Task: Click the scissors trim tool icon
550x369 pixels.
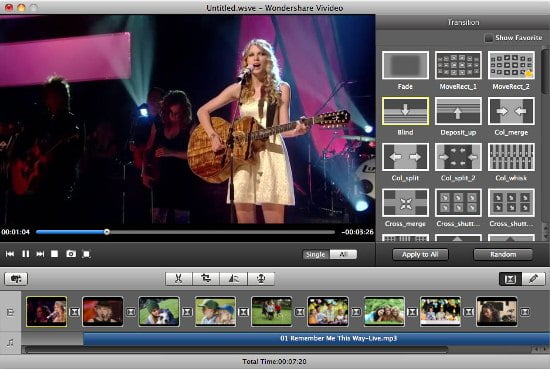Action: (x=179, y=279)
